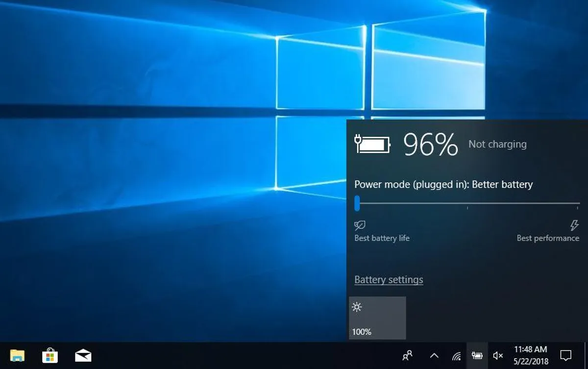
Task: Open the Mail app taskbar icon
Action: [83, 356]
